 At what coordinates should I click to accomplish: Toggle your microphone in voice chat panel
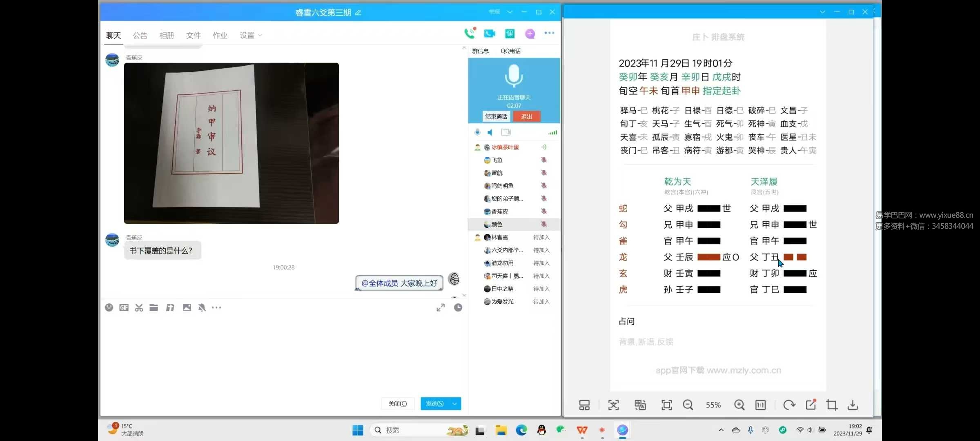[x=477, y=132]
